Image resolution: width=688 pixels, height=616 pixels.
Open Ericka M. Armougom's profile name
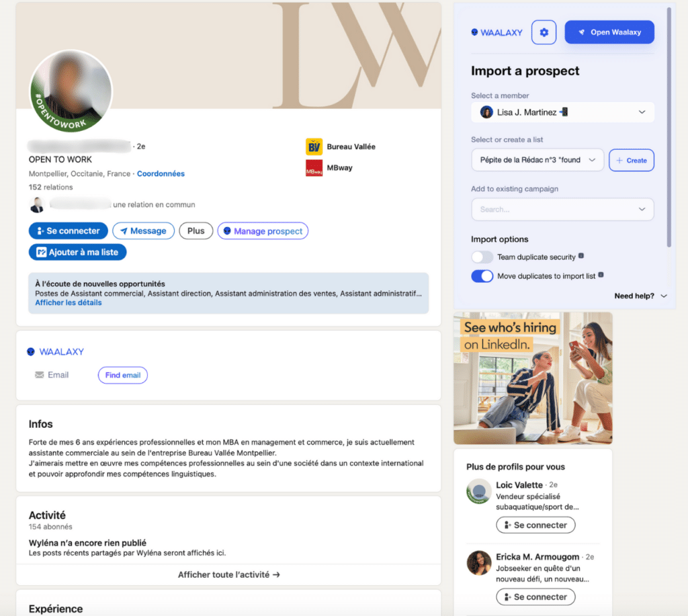click(x=537, y=557)
